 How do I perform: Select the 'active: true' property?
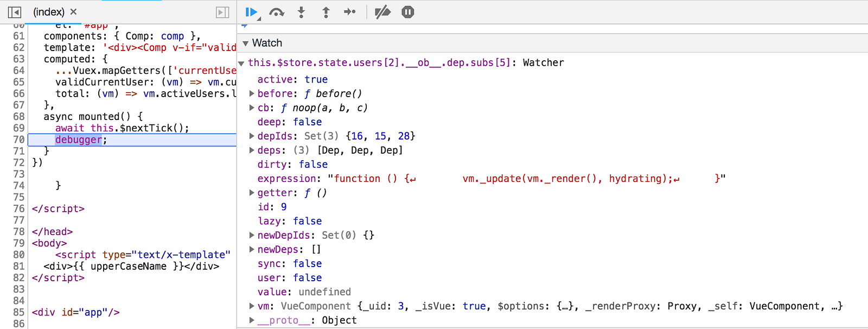point(292,79)
